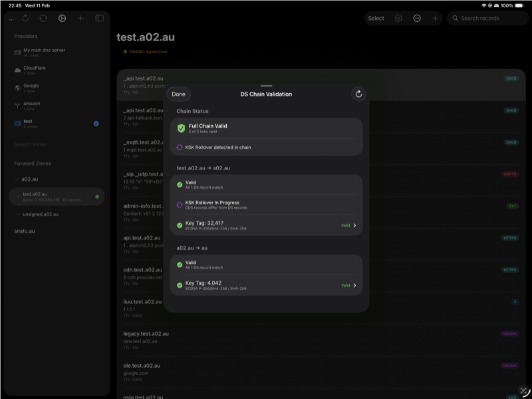Tap the blue checkmark on the test provider
Screen dimensions: 532x399
[97, 123]
